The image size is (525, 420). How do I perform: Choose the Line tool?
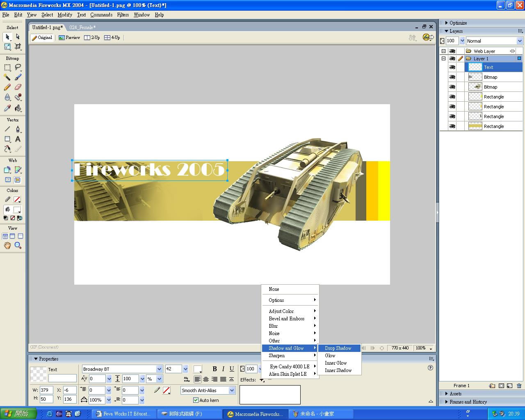(7, 129)
